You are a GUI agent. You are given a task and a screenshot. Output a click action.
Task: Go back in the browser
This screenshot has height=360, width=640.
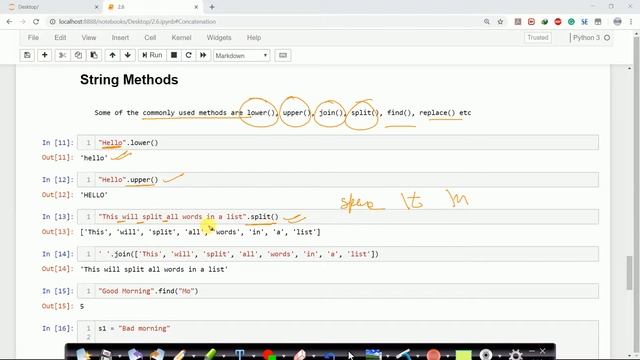click(9, 22)
